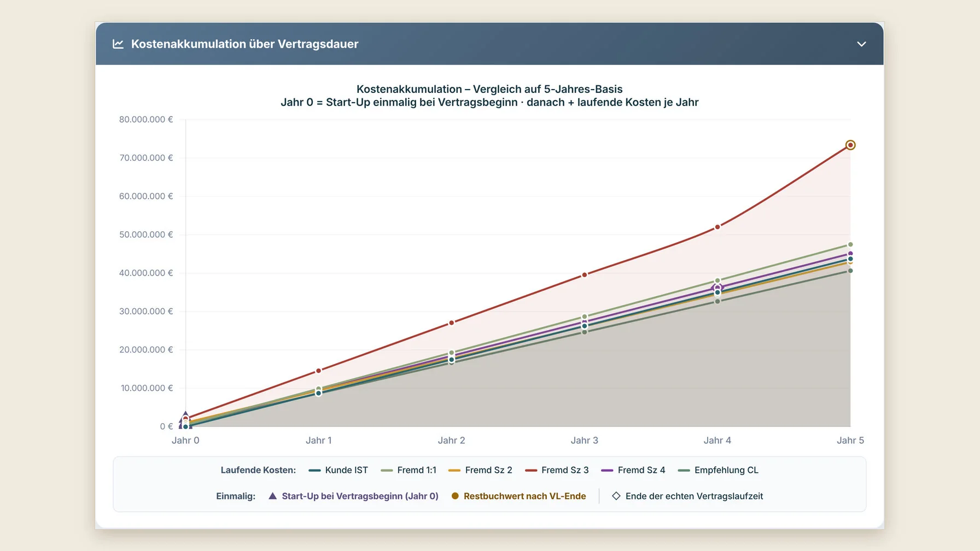The image size is (980, 551).
Task: Toggle the Empfehlung CL legend entry
Action: 718,470
